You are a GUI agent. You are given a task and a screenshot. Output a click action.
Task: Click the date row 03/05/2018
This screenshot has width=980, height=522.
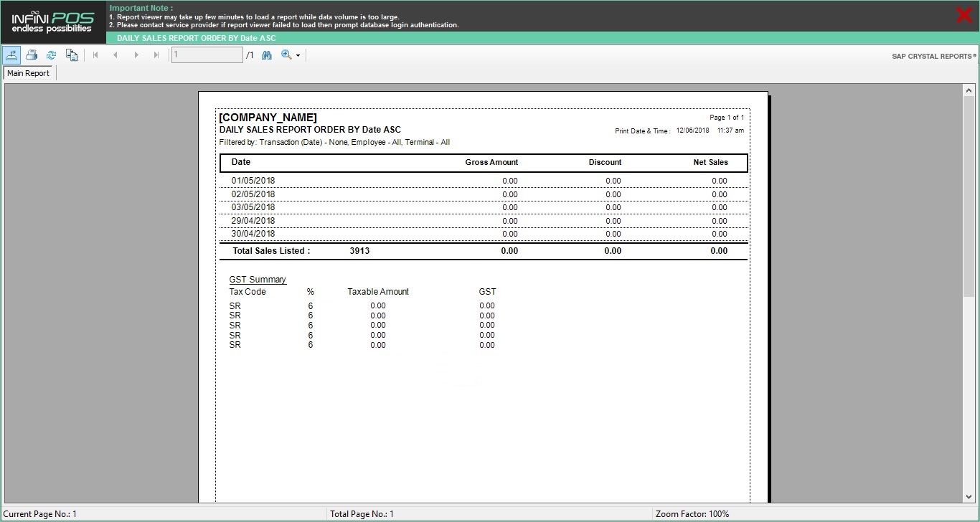(x=484, y=207)
